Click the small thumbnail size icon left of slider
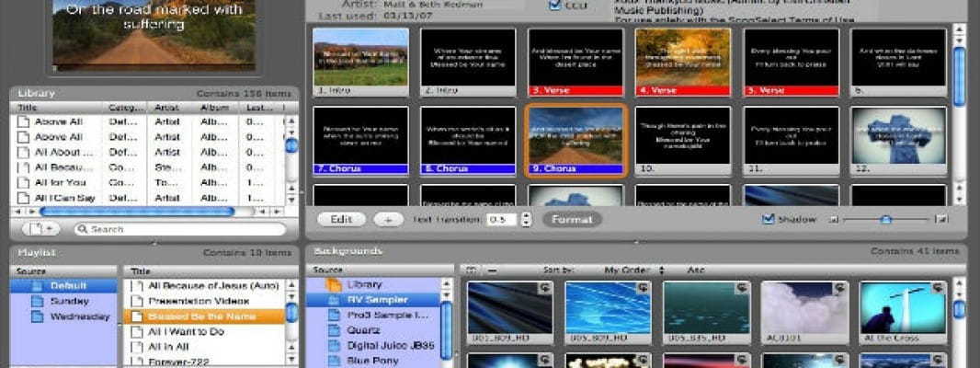This screenshot has height=368, width=980. tap(833, 220)
